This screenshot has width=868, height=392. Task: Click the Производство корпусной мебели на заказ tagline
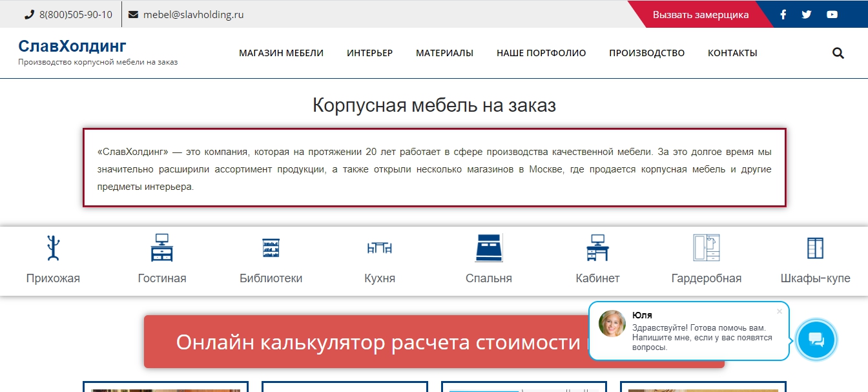click(x=98, y=62)
